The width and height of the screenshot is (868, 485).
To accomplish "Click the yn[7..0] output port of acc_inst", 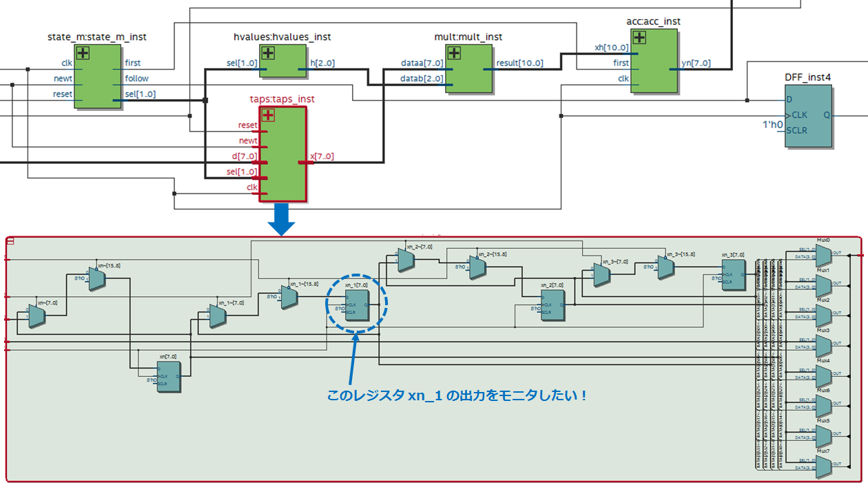I will point(695,63).
